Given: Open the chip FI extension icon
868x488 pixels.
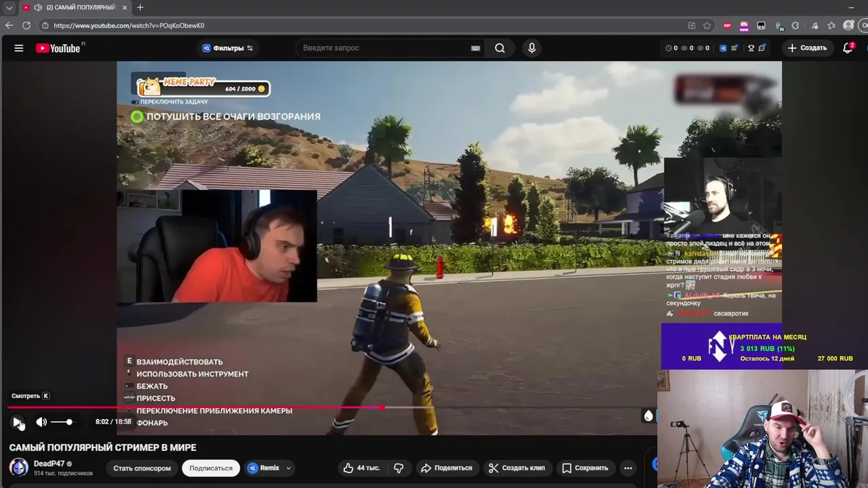Looking at the screenshot, I should (778, 25).
